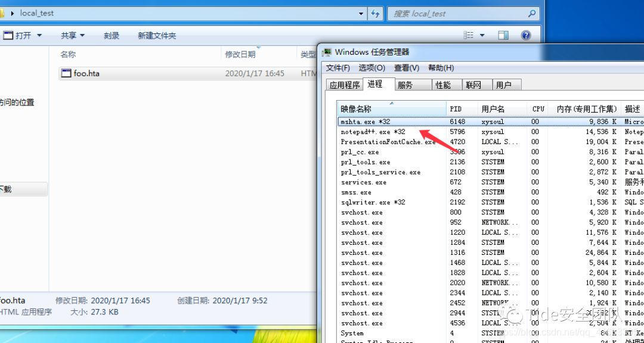The width and height of the screenshot is (644, 343).
Task: Click the PID value 6148
Action: pos(457,122)
